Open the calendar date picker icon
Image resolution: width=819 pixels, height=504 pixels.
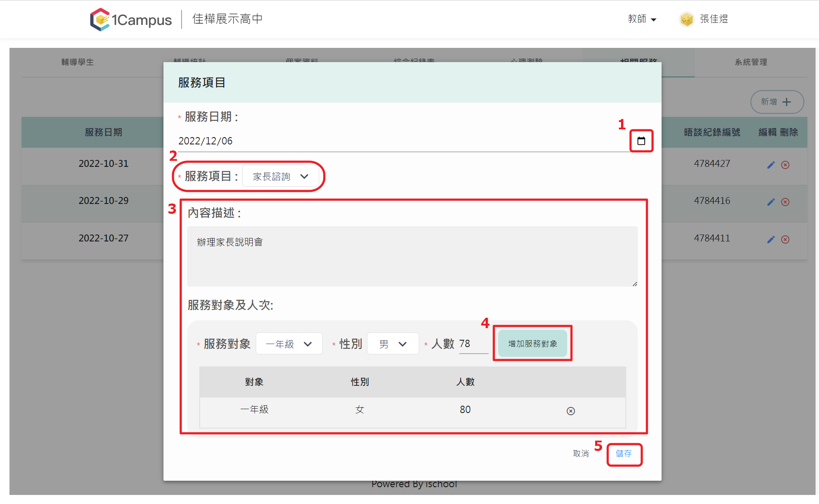641,141
